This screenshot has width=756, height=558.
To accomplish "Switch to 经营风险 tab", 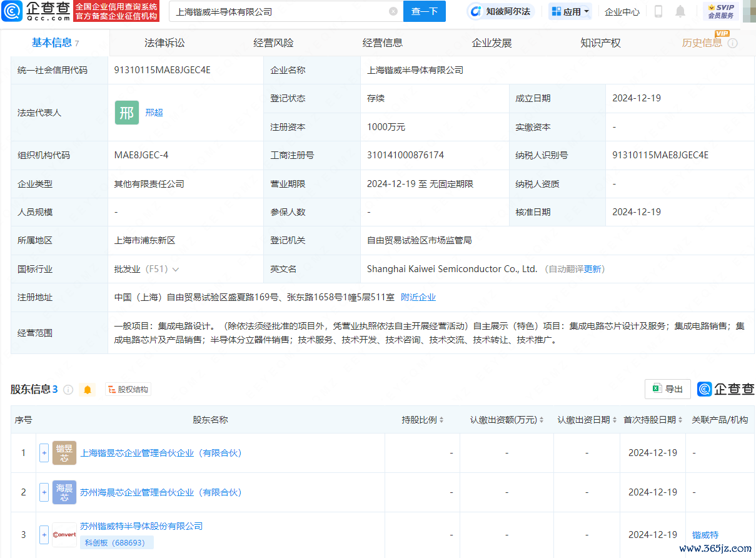I will (273, 43).
